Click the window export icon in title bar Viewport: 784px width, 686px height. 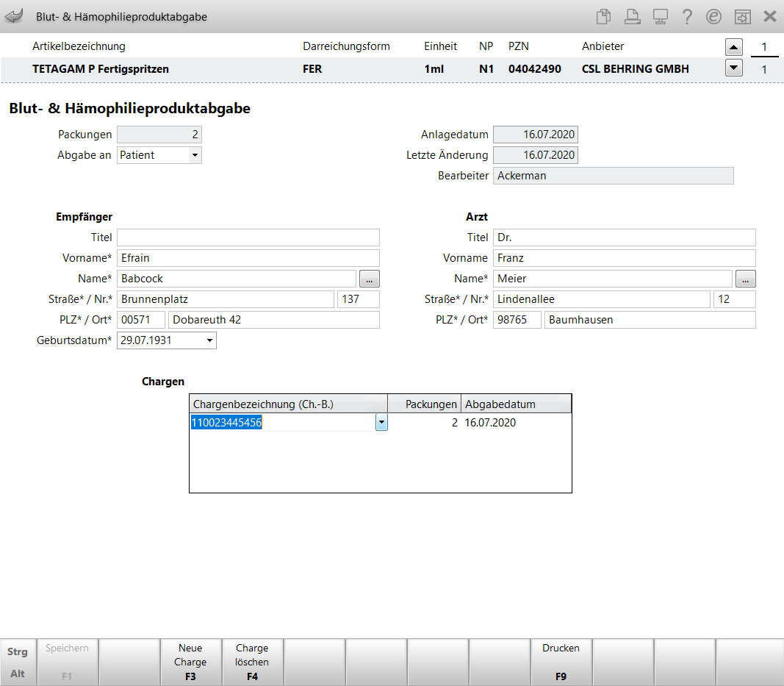pos(743,16)
